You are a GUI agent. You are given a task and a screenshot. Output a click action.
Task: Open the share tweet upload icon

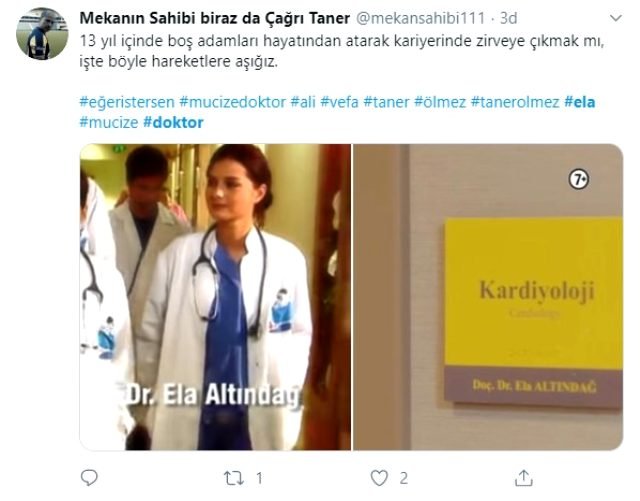[x=523, y=477]
